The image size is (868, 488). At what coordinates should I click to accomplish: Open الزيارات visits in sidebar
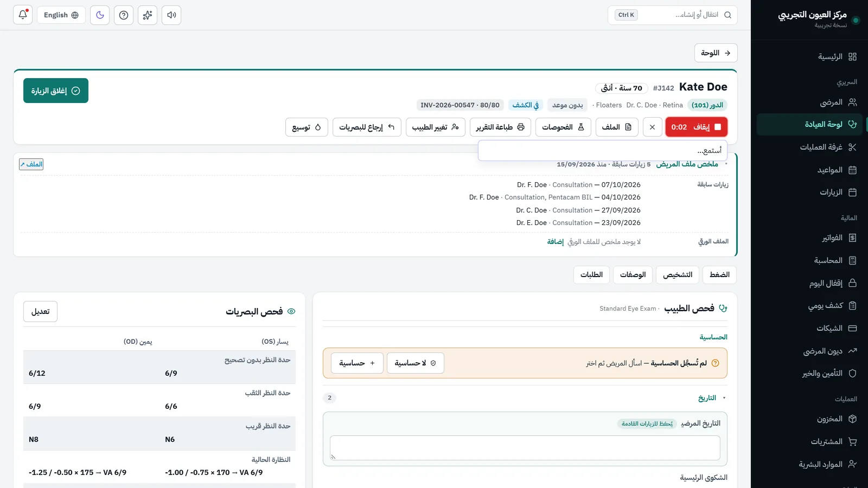809,192
